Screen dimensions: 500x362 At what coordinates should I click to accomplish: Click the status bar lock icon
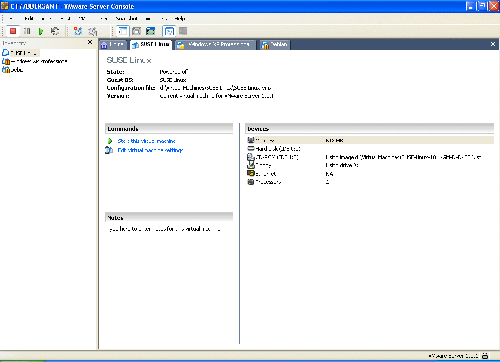point(485,356)
